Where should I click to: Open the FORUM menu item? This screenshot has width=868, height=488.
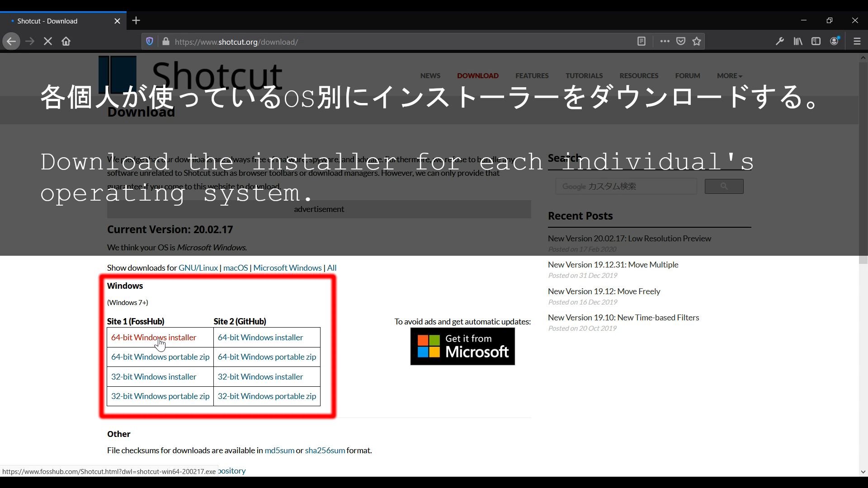(x=688, y=76)
